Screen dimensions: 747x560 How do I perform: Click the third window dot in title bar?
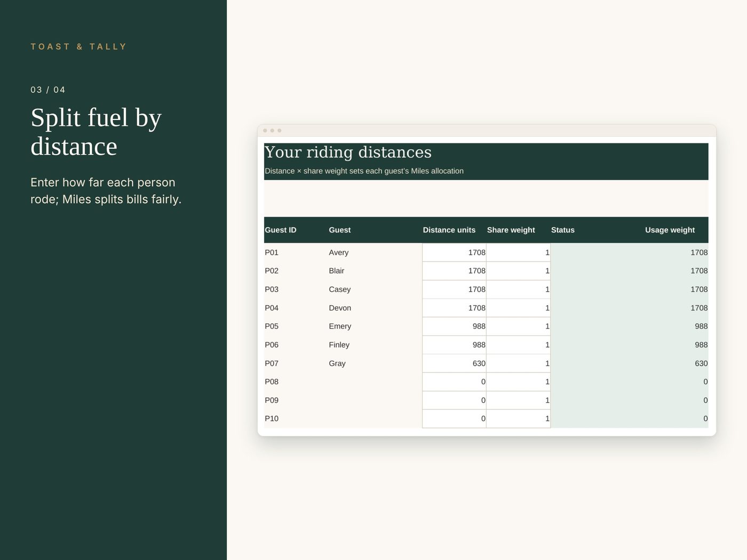pyautogui.click(x=279, y=131)
